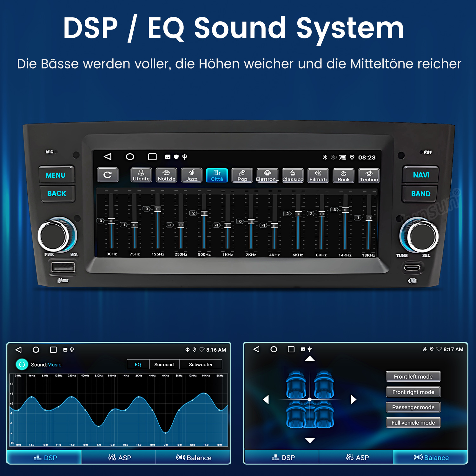Shift balance right with right arrow
This screenshot has height=476, width=476.
(354, 400)
